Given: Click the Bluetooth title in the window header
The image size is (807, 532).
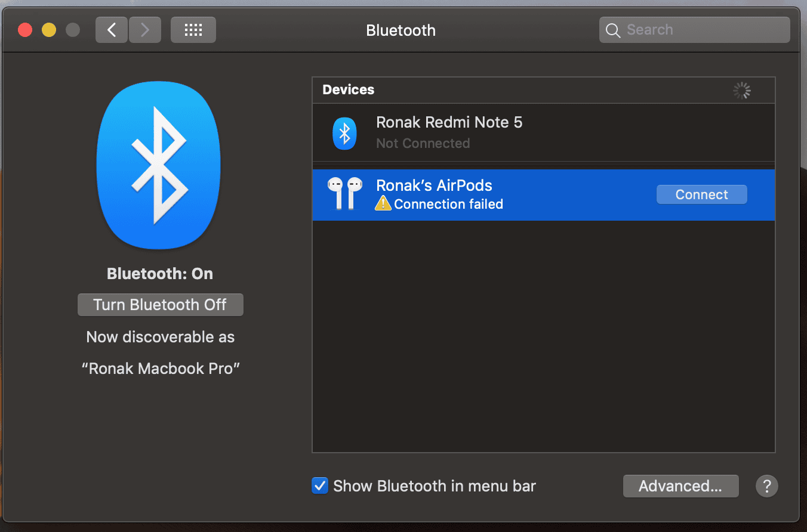Looking at the screenshot, I should coord(401,30).
